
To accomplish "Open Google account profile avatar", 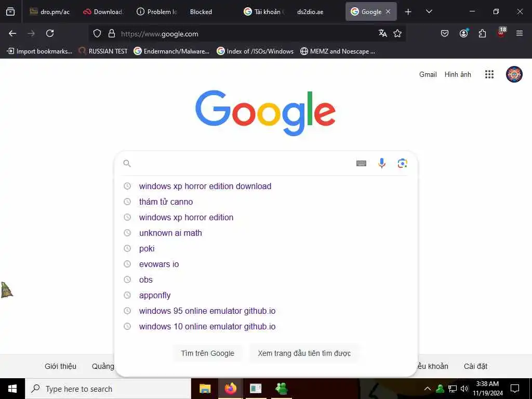I will [514, 74].
